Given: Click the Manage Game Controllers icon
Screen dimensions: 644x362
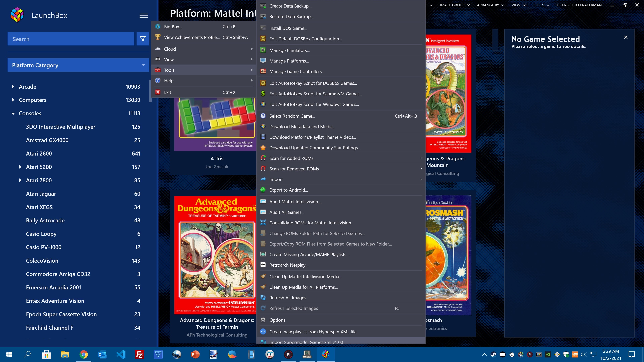Looking at the screenshot, I should click(x=263, y=71).
